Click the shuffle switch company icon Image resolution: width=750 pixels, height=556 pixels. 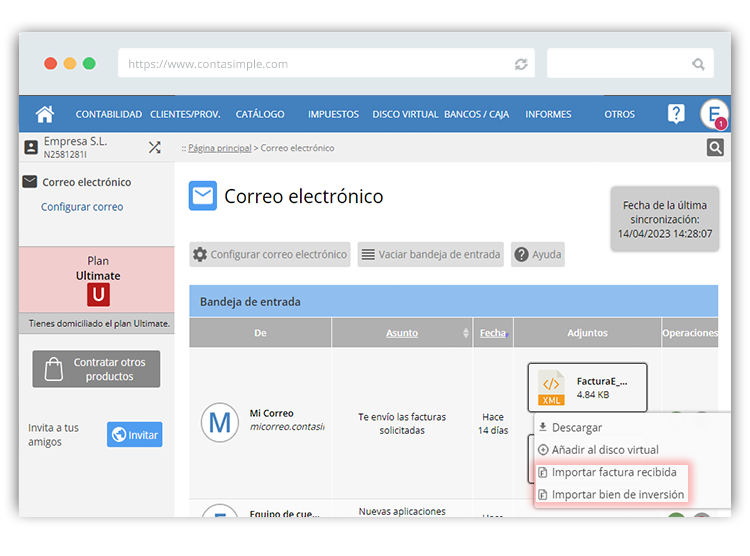point(154,147)
